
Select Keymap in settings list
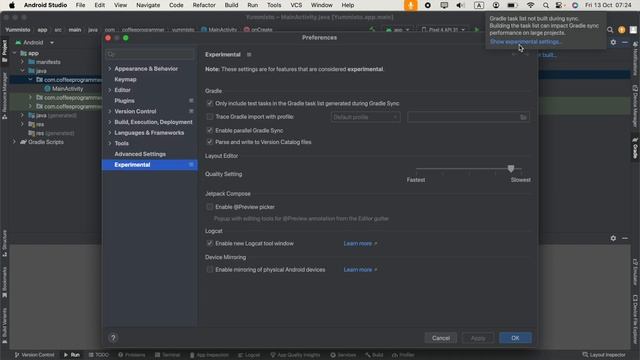125,79
